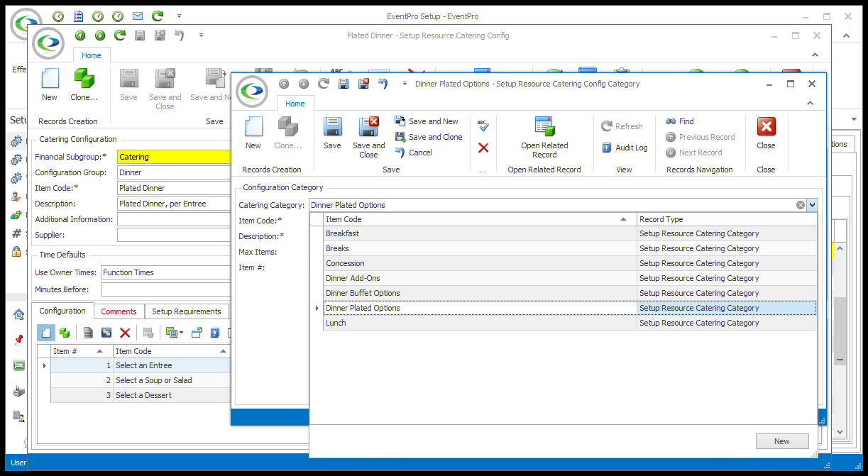This screenshot has width=868, height=476.
Task: Click the Use Owner Times field showing Function Times
Action: [166, 272]
